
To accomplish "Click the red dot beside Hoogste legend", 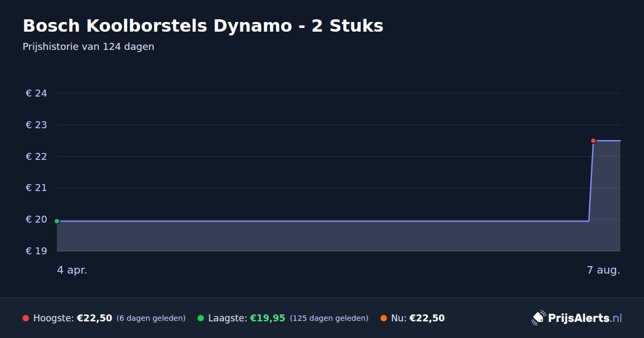I will pyautogui.click(x=26, y=318).
